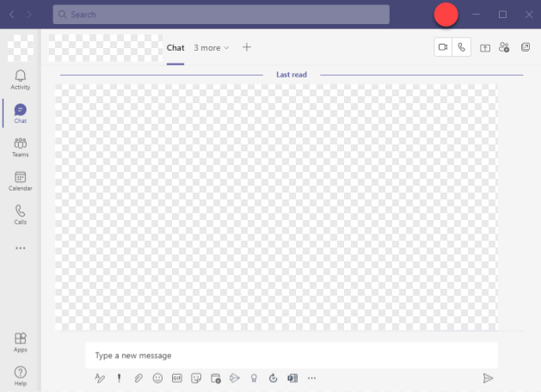The height and width of the screenshot is (392, 541).
Task: Select the Chat tab
Action: coord(175,47)
